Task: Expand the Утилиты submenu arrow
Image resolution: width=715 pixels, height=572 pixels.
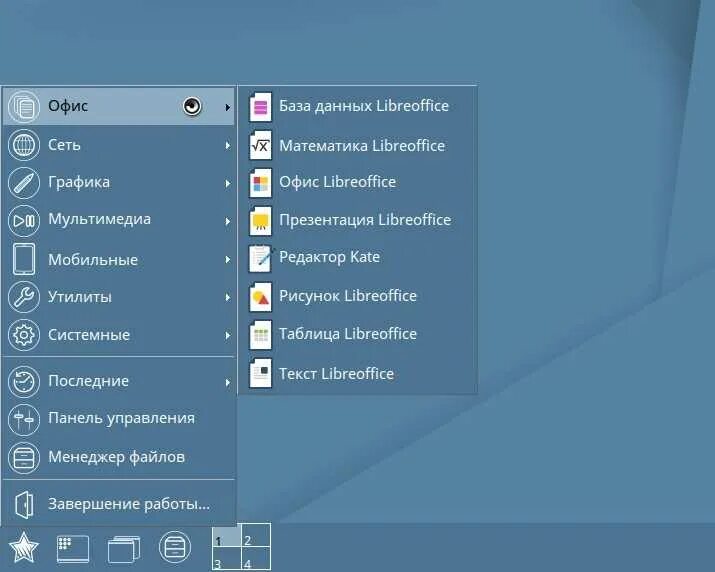Action: pos(227,297)
